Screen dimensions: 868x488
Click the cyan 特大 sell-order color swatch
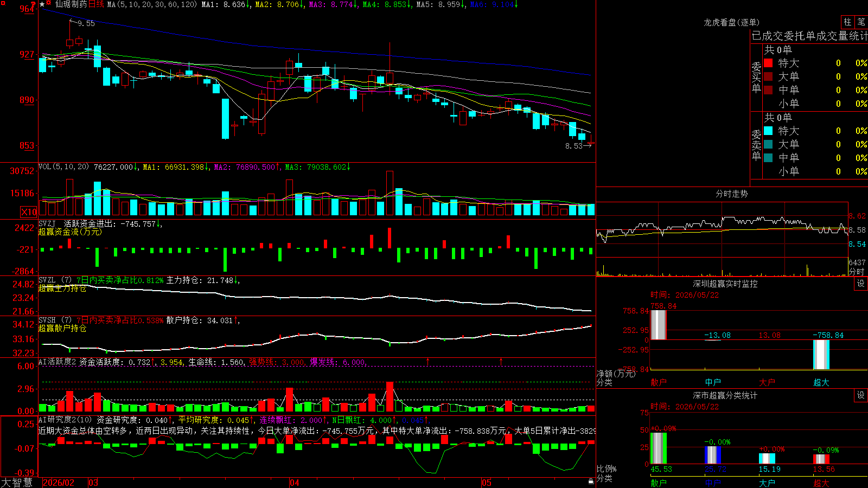tap(768, 131)
